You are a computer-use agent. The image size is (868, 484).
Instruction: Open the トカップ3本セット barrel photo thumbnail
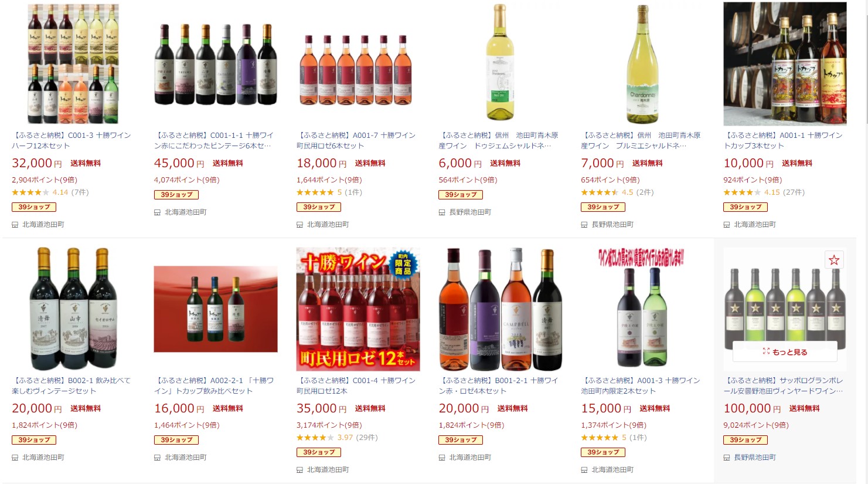785,64
